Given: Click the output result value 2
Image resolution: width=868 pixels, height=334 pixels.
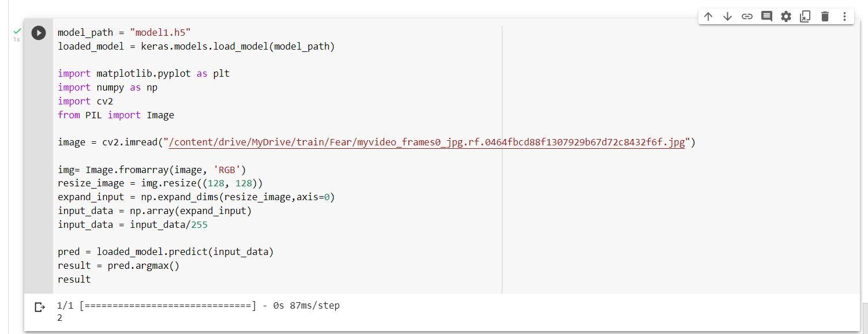Looking at the screenshot, I should tap(60, 318).
